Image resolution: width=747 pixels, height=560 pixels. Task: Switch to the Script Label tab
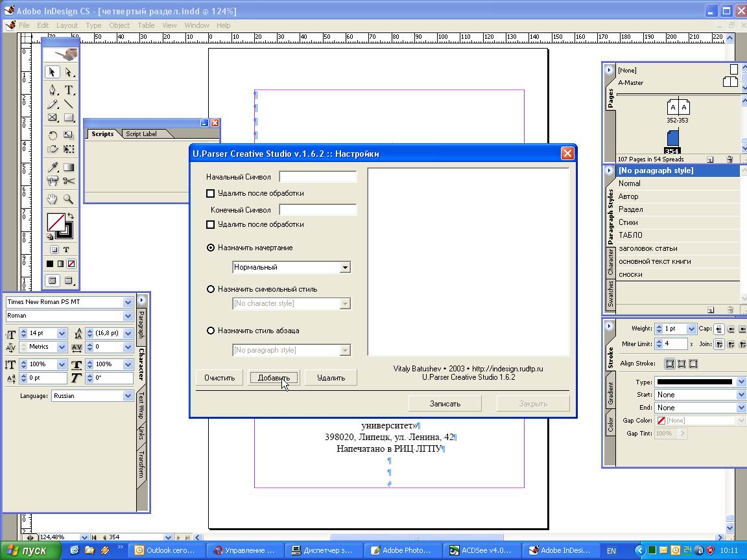(x=141, y=134)
